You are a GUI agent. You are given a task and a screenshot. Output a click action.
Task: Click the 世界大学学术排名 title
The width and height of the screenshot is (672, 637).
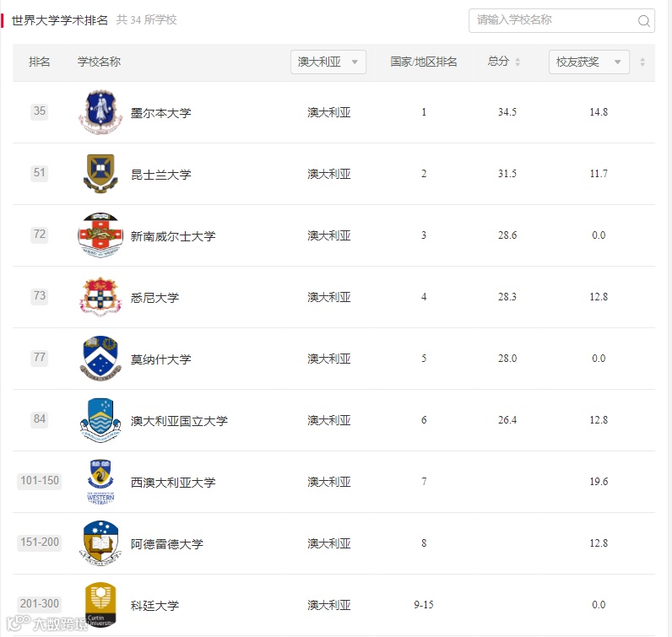(x=60, y=20)
